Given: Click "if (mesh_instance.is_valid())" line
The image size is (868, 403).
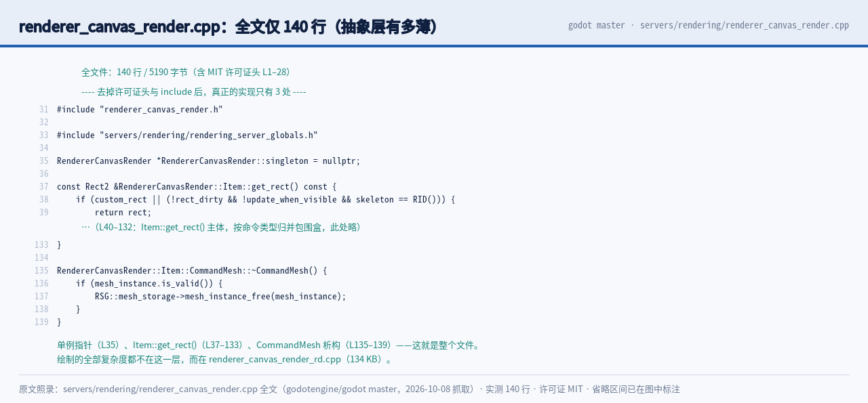Looking at the screenshot, I should pos(149,284).
